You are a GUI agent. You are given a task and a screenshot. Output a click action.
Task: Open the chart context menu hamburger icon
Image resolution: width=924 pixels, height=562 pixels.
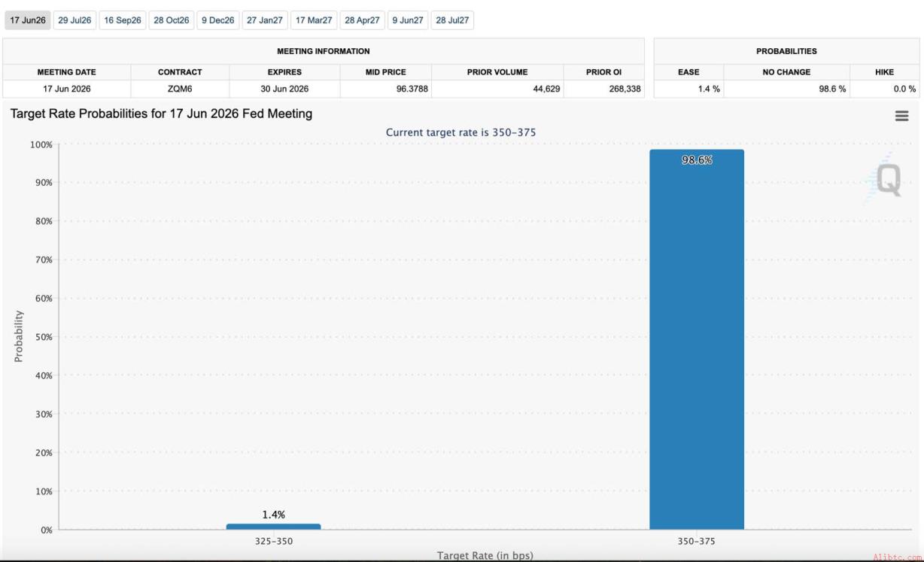click(x=901, y=116)
